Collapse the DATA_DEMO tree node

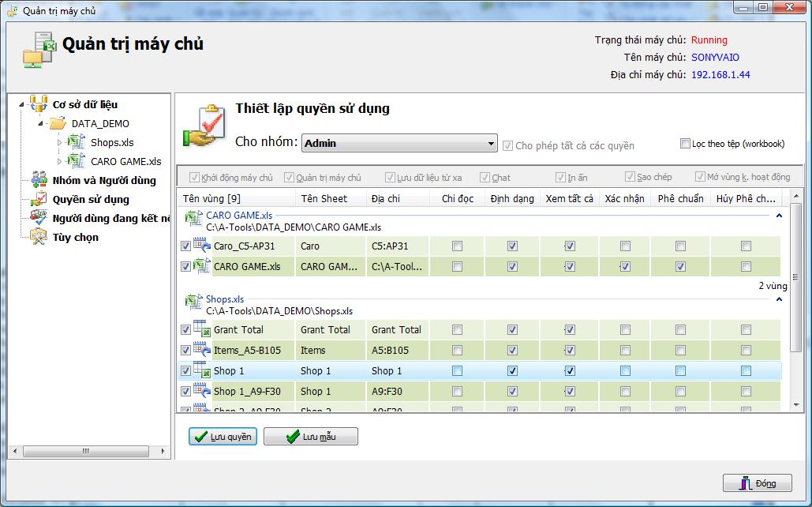(41, 123)
